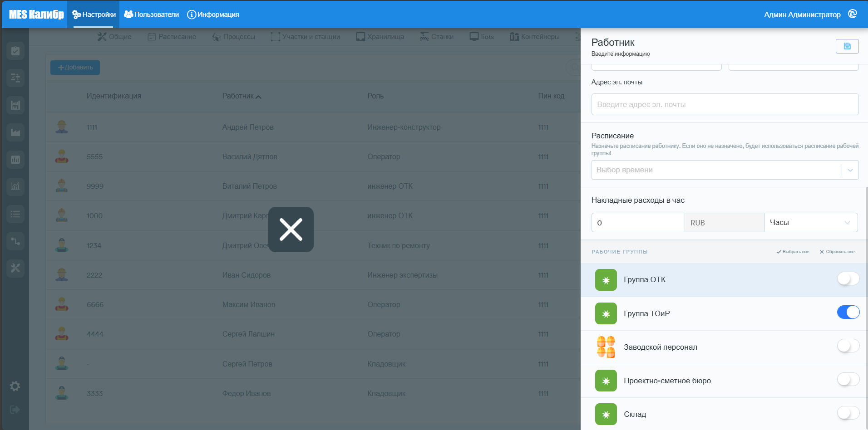Switch to the Общие tab
Screen dimensions: 868x430
(114, 37)
